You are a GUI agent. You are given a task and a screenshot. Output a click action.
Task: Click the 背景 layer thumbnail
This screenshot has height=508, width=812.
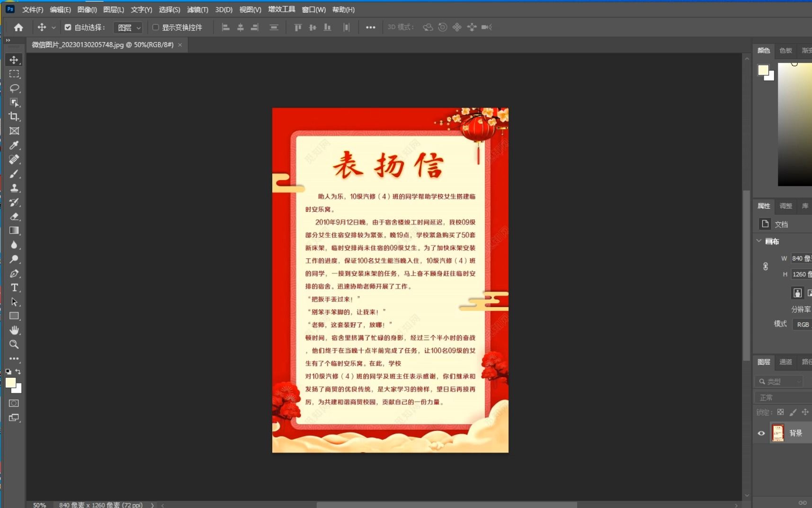779,432
